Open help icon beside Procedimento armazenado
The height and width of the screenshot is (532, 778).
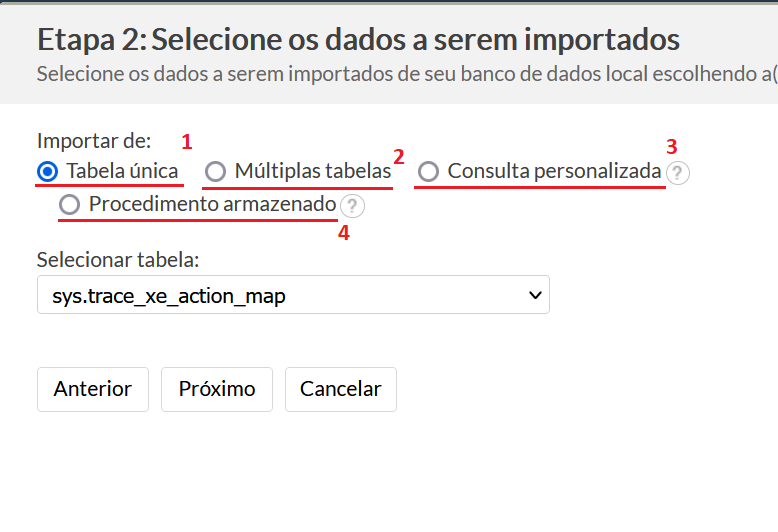tap(352, 206)
